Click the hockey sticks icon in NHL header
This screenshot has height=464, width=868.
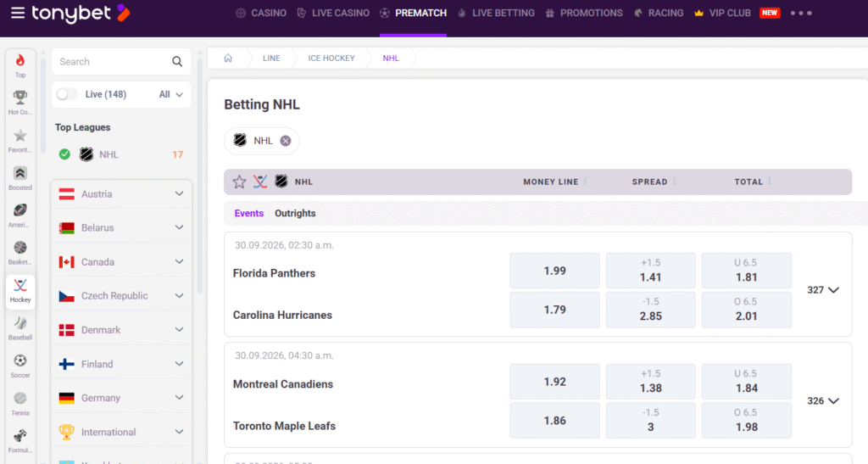[260, 182]
